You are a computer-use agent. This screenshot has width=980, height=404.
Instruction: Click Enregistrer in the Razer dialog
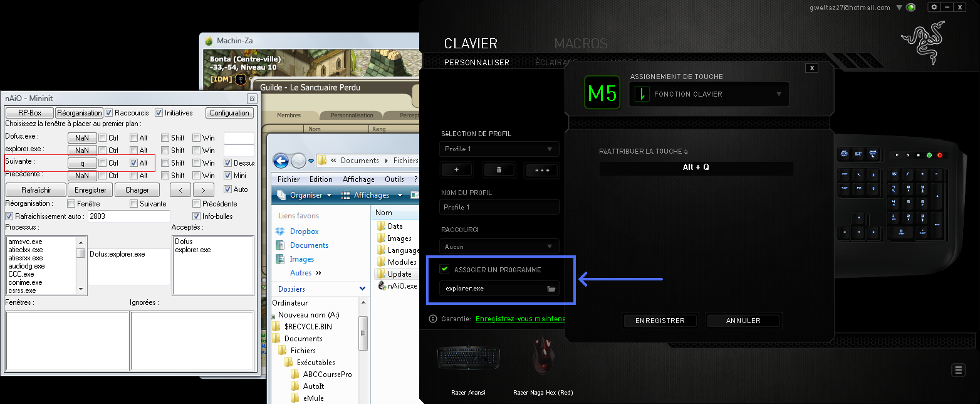point(660,321)
